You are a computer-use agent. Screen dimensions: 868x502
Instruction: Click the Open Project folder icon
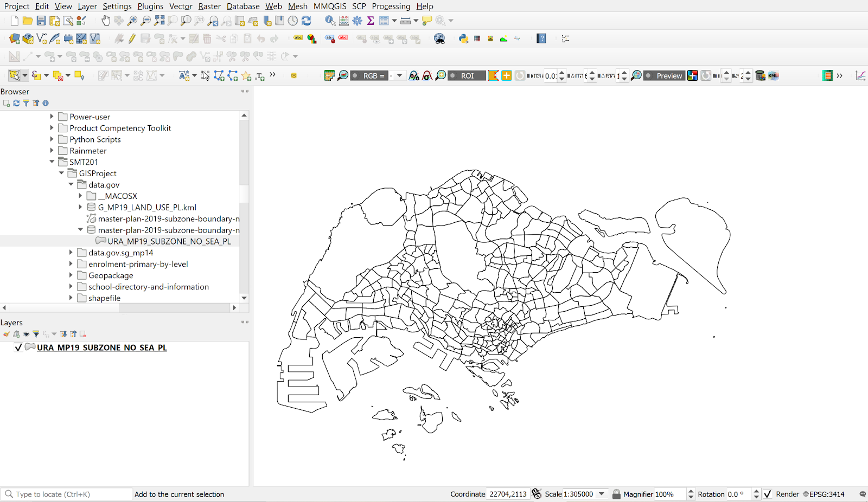point(27,21)
